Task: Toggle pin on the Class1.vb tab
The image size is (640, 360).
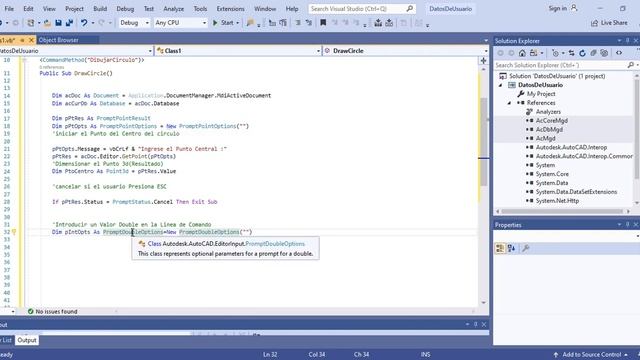Action: click(x=22, y=40)
